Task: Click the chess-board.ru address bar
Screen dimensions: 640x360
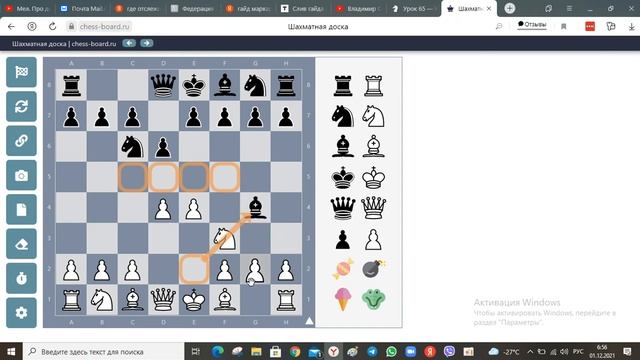Action: point(104,27)
